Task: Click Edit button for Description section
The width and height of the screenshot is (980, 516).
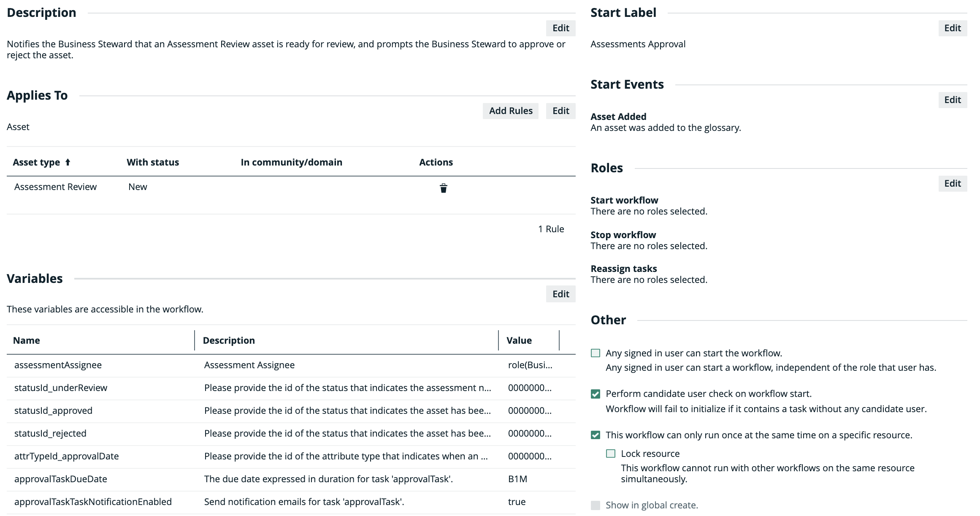Action: [x=560, y=28]
